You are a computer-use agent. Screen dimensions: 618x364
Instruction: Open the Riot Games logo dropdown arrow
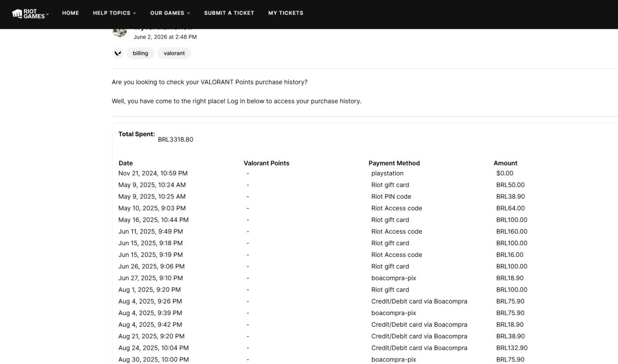47,14
